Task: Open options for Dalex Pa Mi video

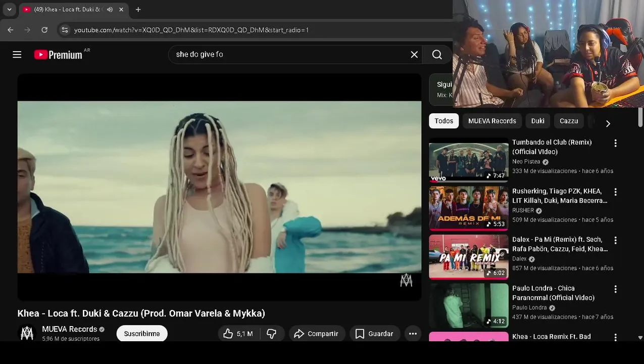Action: [615, 241]
